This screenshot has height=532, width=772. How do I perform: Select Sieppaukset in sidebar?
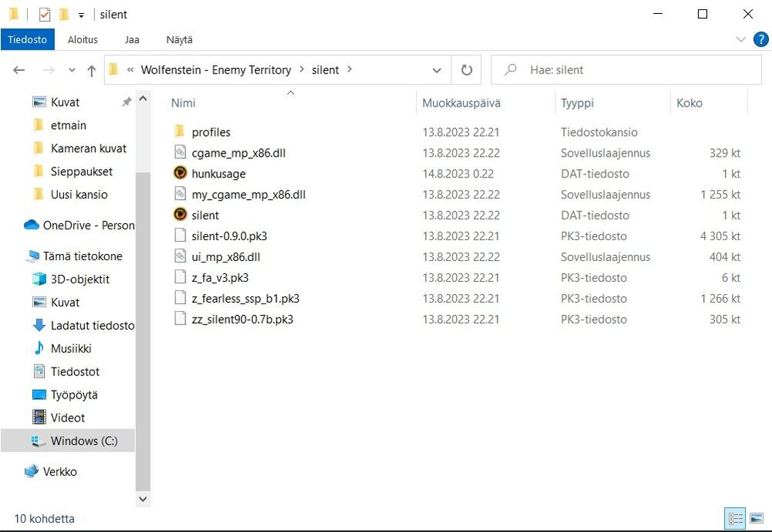coord(82,171)
